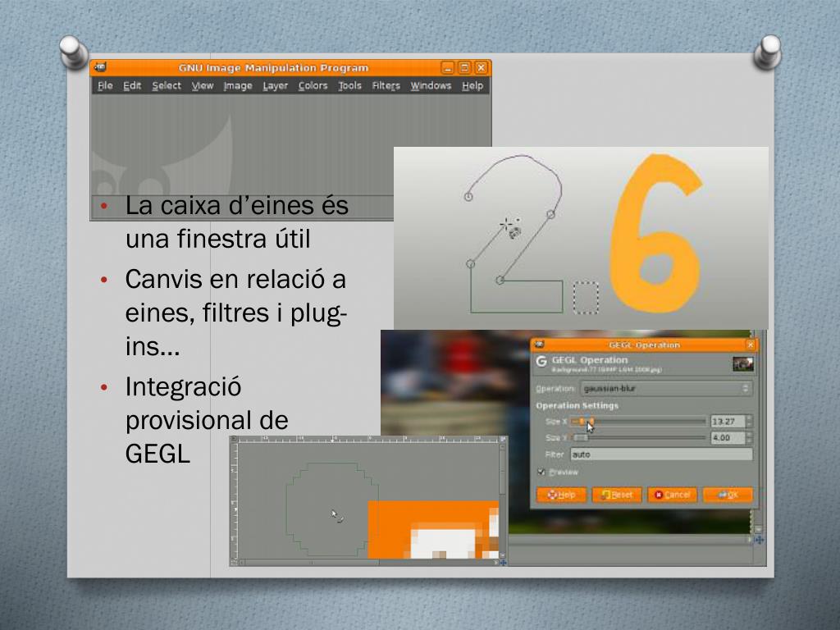Open the Layer menu
Image resolution: width=840 pixels, height=630 pixels.
coord(276,85)
